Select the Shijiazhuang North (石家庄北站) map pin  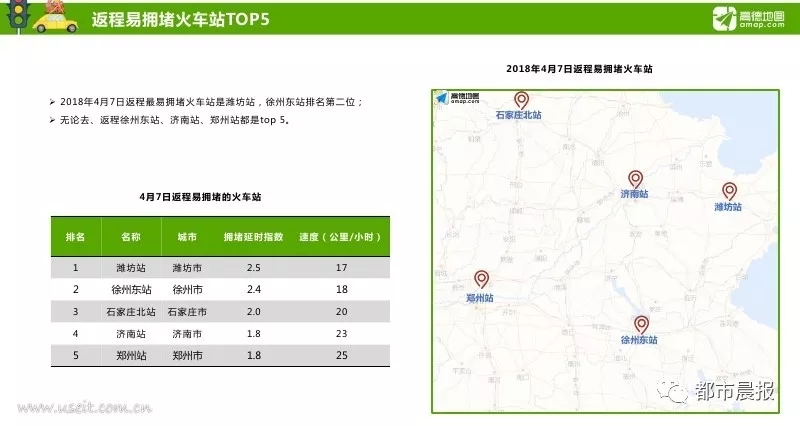pos(520,99)
